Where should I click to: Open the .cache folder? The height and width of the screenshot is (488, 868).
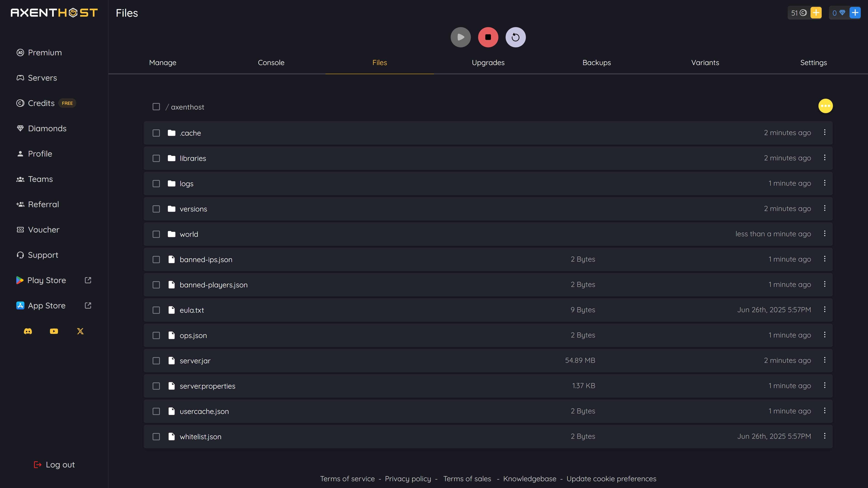(190, 133)
